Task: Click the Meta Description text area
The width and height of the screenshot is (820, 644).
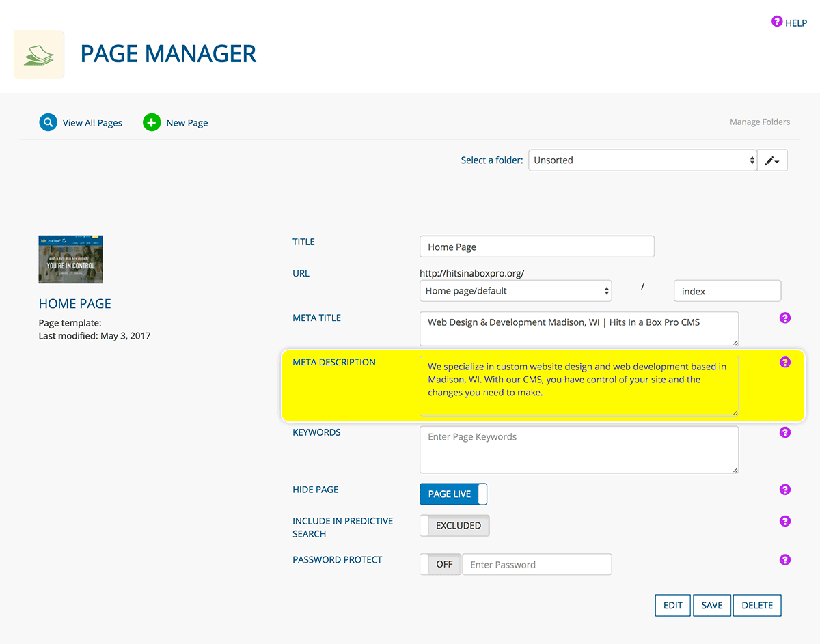Action: pyautogui.click(x=579, y=385)
